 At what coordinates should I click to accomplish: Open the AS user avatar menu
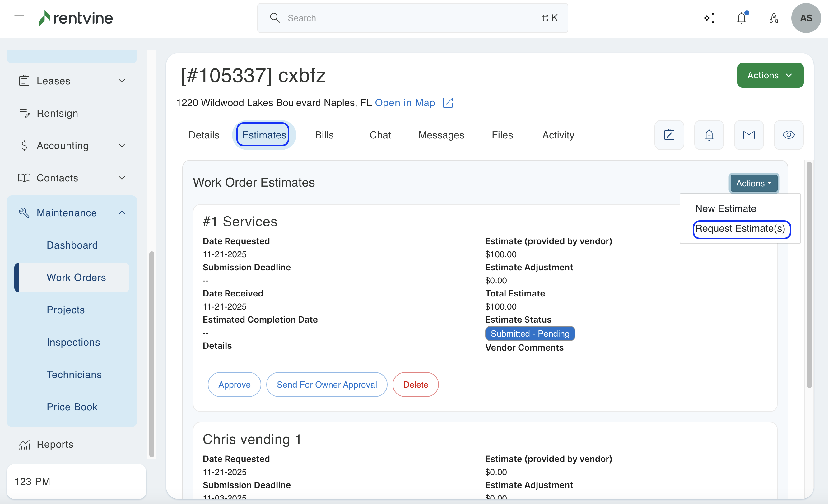(806, 18)
